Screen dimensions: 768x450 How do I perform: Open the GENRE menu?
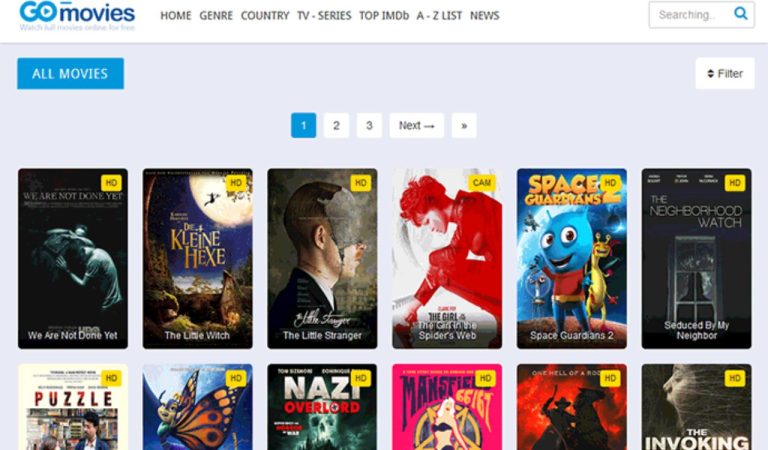[x=216, y=16]
